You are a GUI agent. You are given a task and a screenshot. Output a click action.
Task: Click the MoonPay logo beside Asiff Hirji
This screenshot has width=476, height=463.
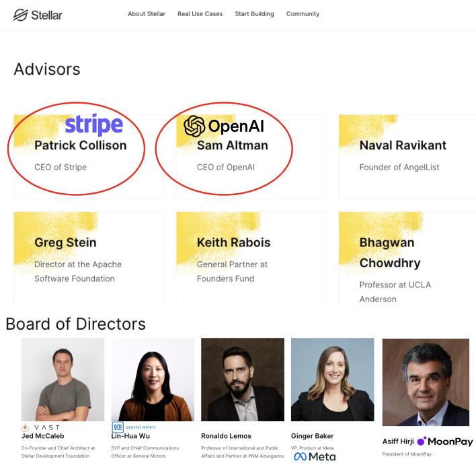[x=445, y=441]
